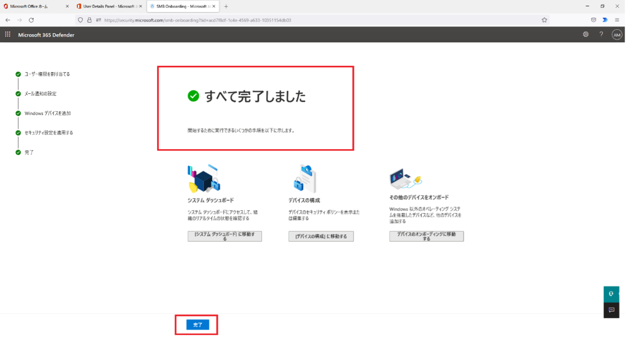Viewport: 626px width, 364px height.
Task: Select the final 完了 step in sidebar
Action: (29, 152)
